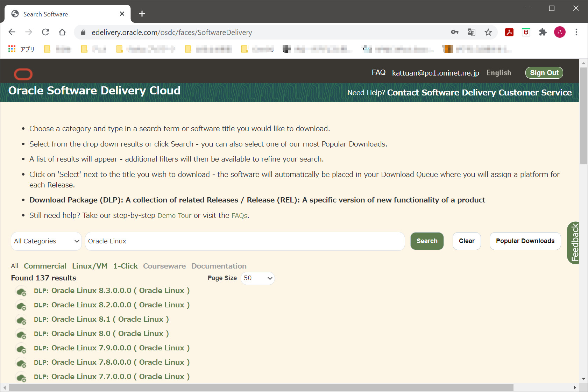Select DLP: Oracle Linux 8.1

click(101, 319)
